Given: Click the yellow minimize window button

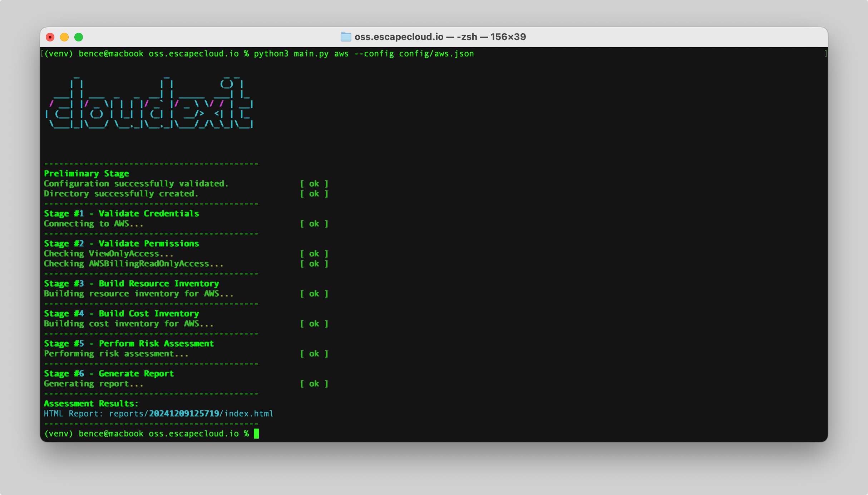Looking at the screenshot, I should (x=64, y=37).
